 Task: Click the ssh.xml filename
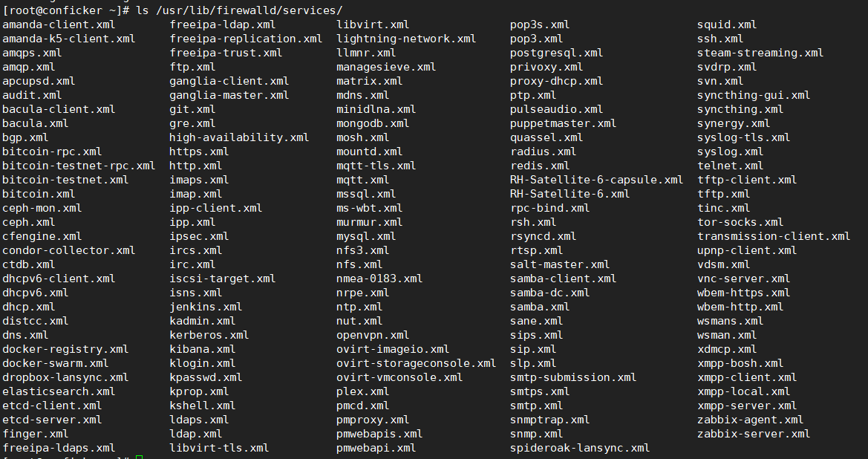(720, 39)
